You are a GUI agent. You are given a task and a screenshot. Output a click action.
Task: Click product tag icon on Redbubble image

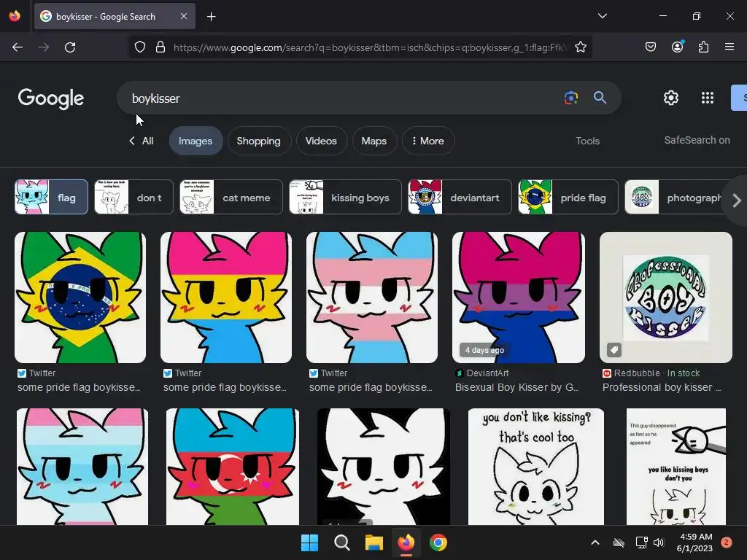pos(614,350)
